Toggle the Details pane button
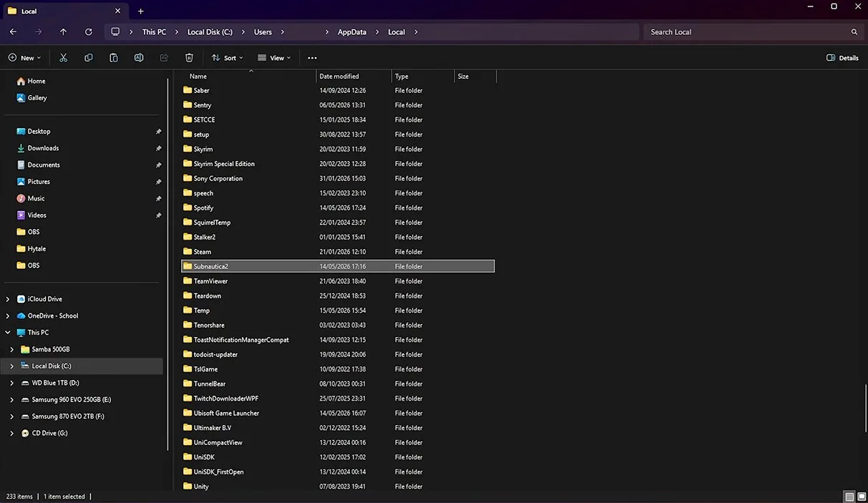Image resolution: width=868 pixels, height=503 pixels. tap(842, 58)
